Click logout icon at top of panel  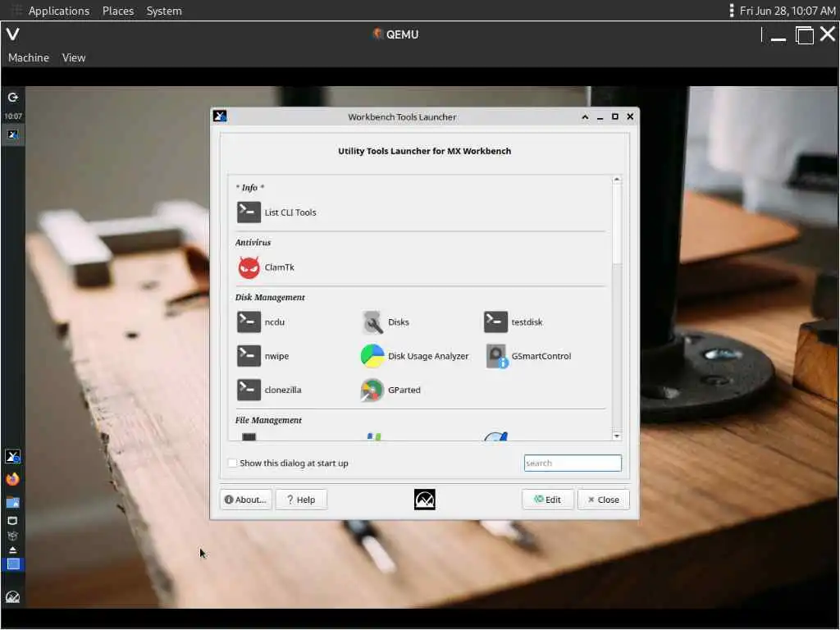pyautogui.click(x=13, y=97)
